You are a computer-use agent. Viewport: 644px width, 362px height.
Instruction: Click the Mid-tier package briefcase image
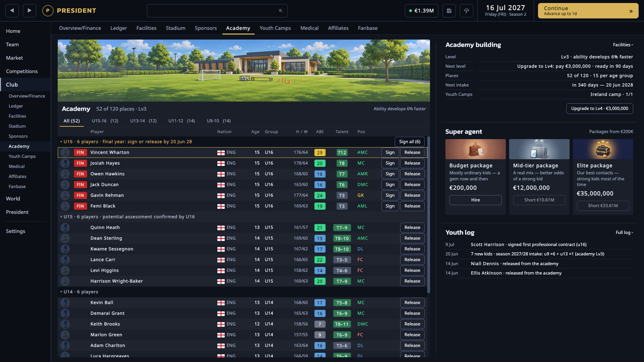coord(539,149)
